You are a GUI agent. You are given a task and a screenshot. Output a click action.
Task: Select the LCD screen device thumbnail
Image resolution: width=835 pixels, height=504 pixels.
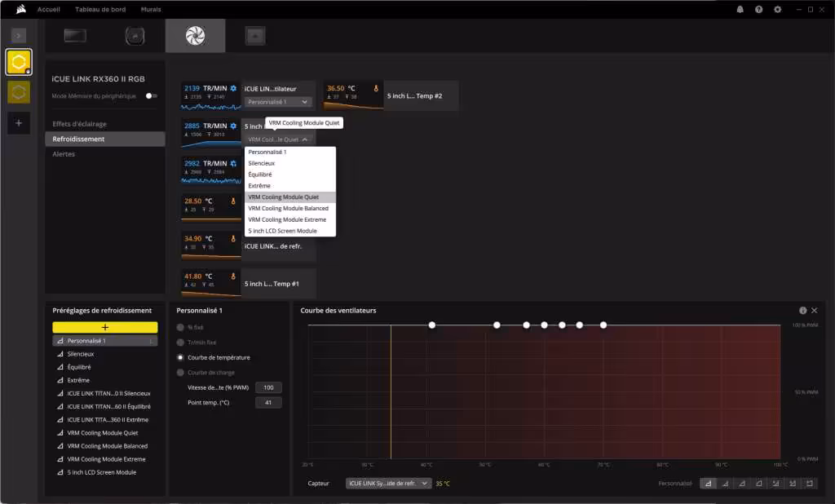tap(75, 36)
